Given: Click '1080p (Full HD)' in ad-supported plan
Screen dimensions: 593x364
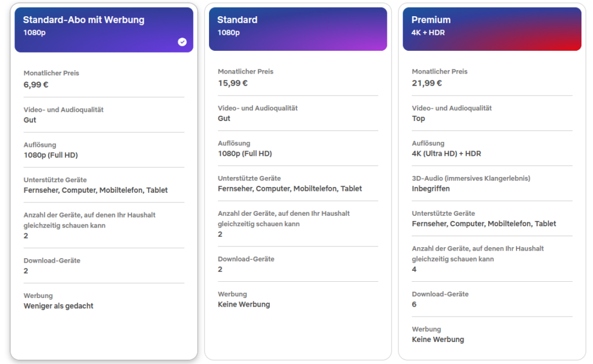Looking at the screenshot, I should coord(51,155).
